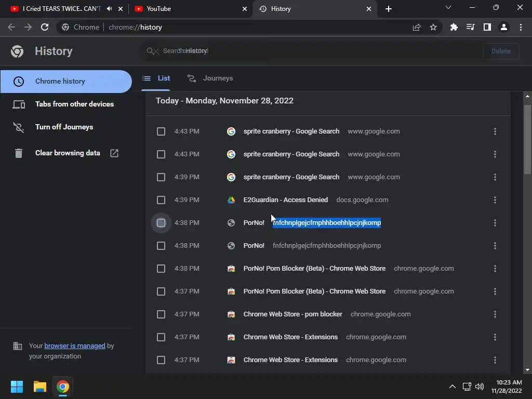The height and width of the screenshot is (399, 532).
Task: Open actions menu for Web Store porn blocker entry
Action: 495,314
